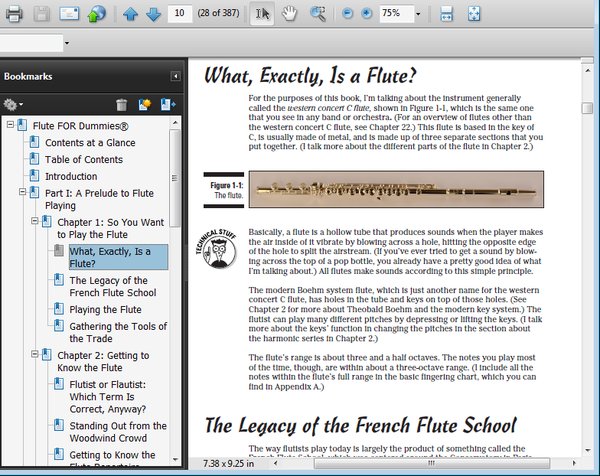The image size is (600, 476).
Task: Open Gathering the Tools of the Trade bookmark
Action: 118,333
